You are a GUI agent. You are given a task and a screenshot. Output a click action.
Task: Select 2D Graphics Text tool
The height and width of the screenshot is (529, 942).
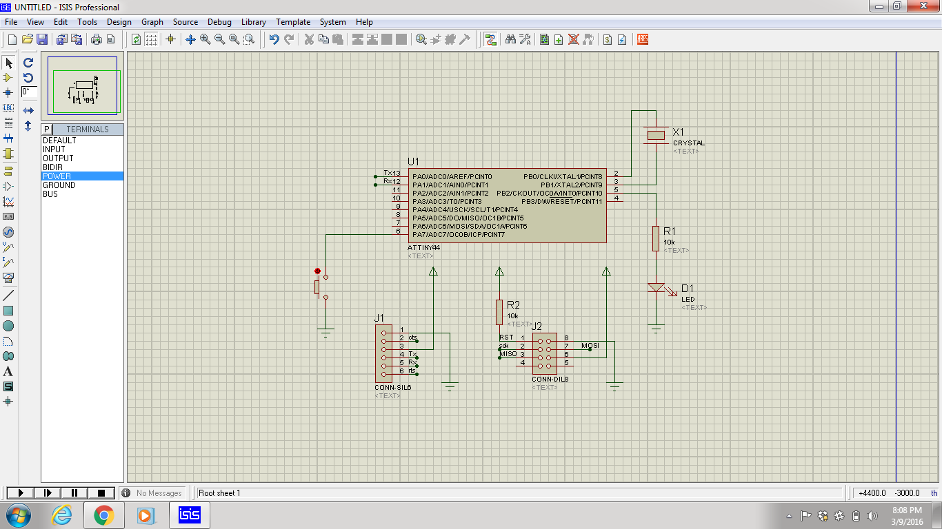pos(8,372)
